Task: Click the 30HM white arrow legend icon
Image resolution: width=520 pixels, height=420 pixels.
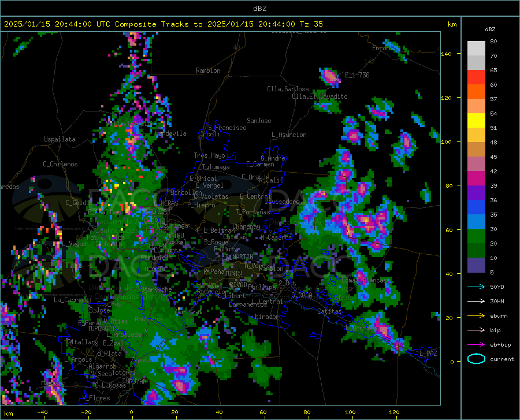Action: (476, 301)
